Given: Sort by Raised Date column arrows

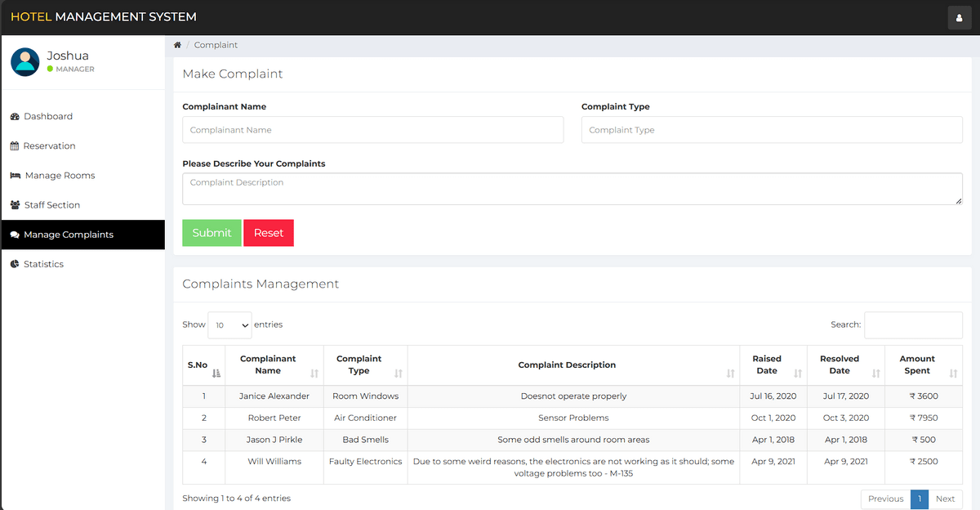Looking at the screenshot, I should point(797,373).
